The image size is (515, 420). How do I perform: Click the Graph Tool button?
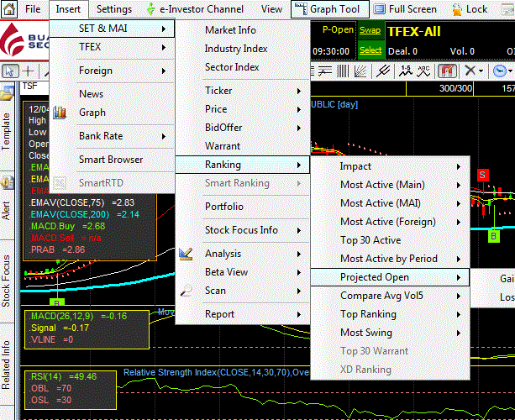pos(330,9)
